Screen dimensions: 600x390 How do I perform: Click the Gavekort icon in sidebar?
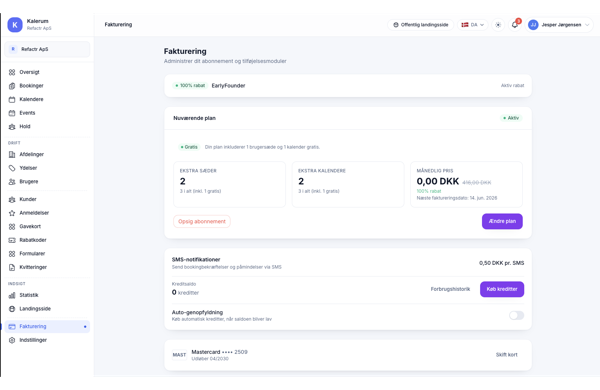12,227
